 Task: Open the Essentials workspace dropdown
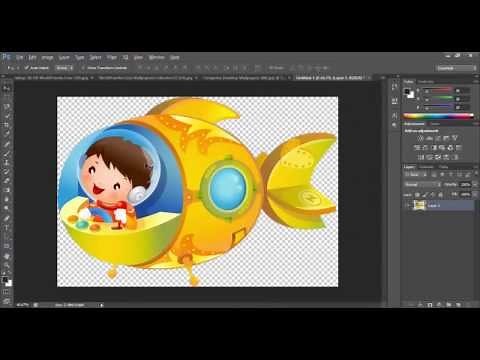(456, 68)
